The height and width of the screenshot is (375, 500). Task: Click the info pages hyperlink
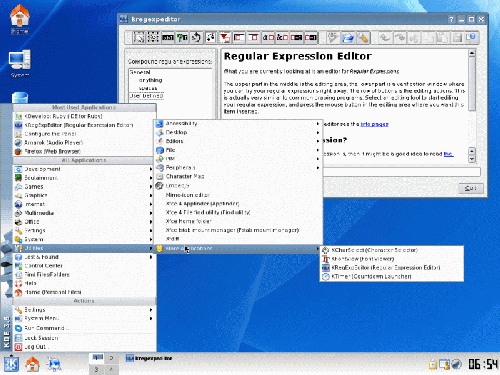coord(374,124)
